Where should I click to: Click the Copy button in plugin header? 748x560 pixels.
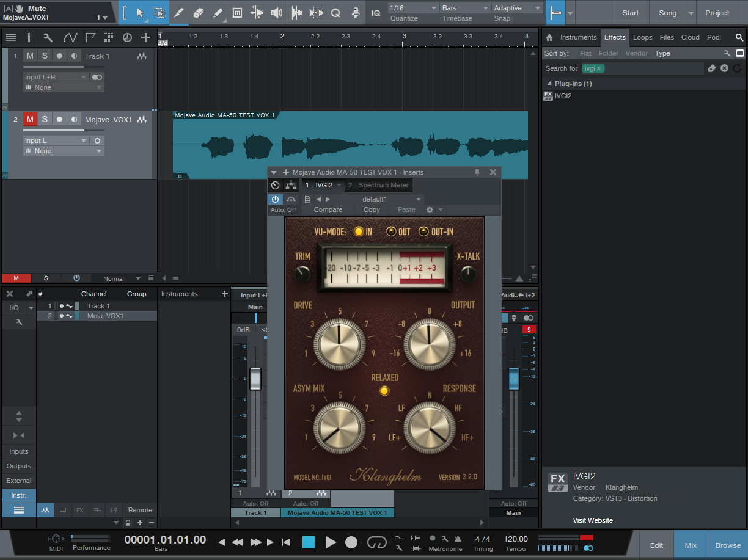coord(372,209)
